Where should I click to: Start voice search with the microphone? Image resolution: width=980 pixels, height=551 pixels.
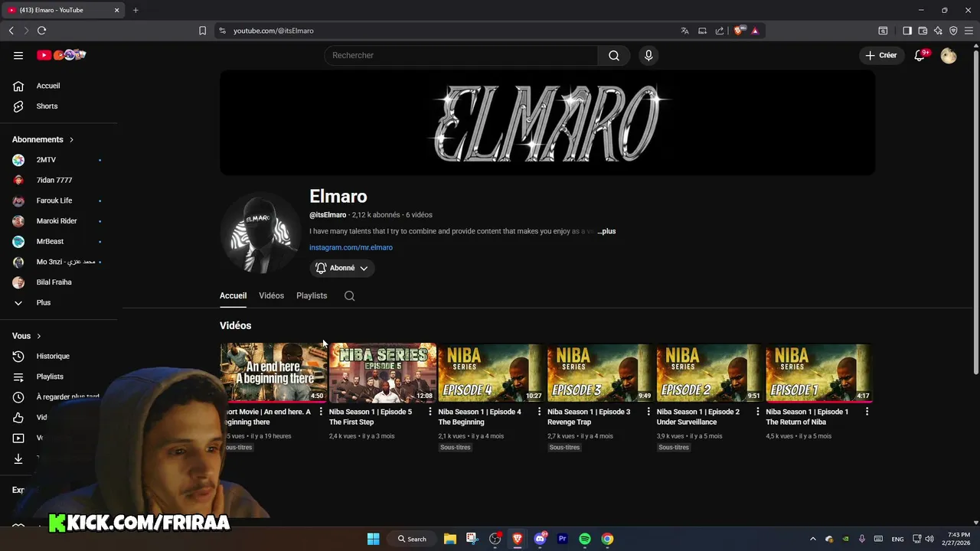click(x=648, y=55)
